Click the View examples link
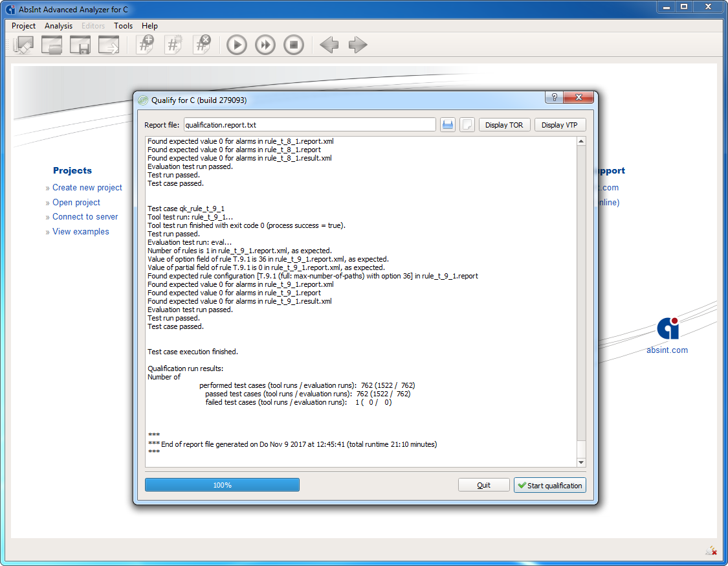The width and height of the screenshot is (728, 566). pos(81,232)
